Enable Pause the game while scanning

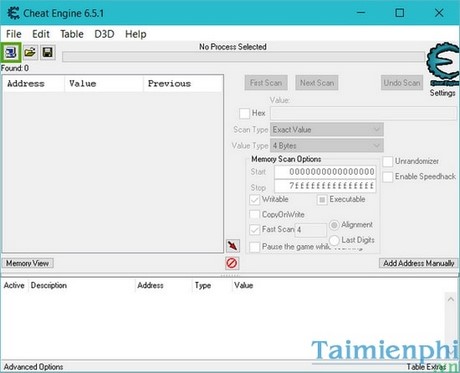[x=254, y=247]
